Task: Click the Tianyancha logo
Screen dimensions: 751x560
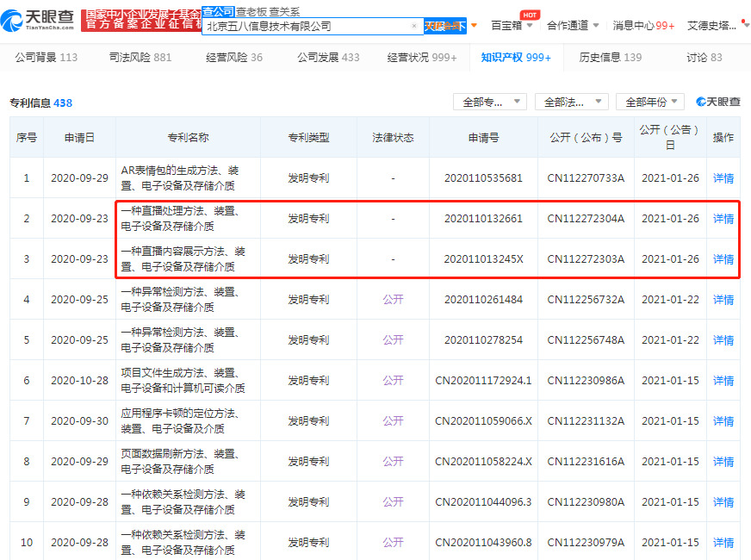Action: [x=37, y=20]
